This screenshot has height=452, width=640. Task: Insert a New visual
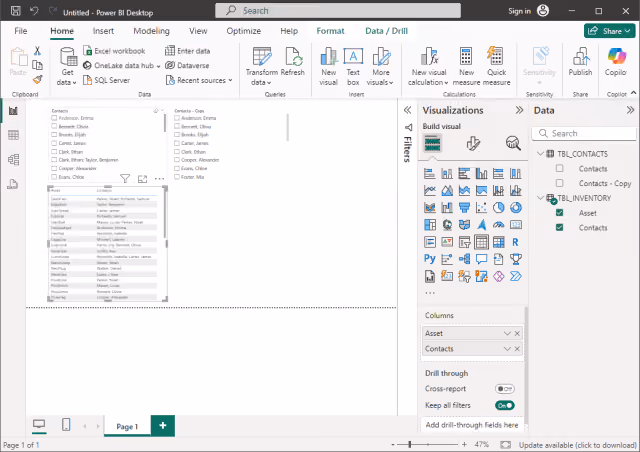(x=328, y=66)
